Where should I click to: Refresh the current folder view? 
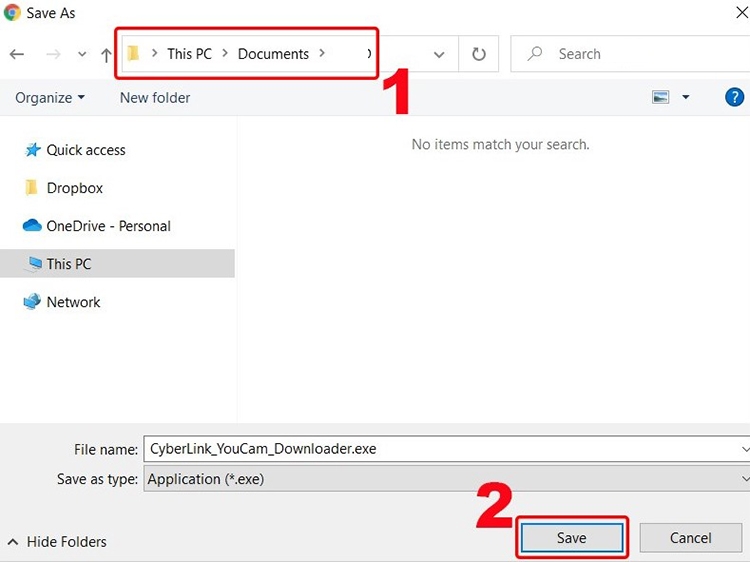479,54
